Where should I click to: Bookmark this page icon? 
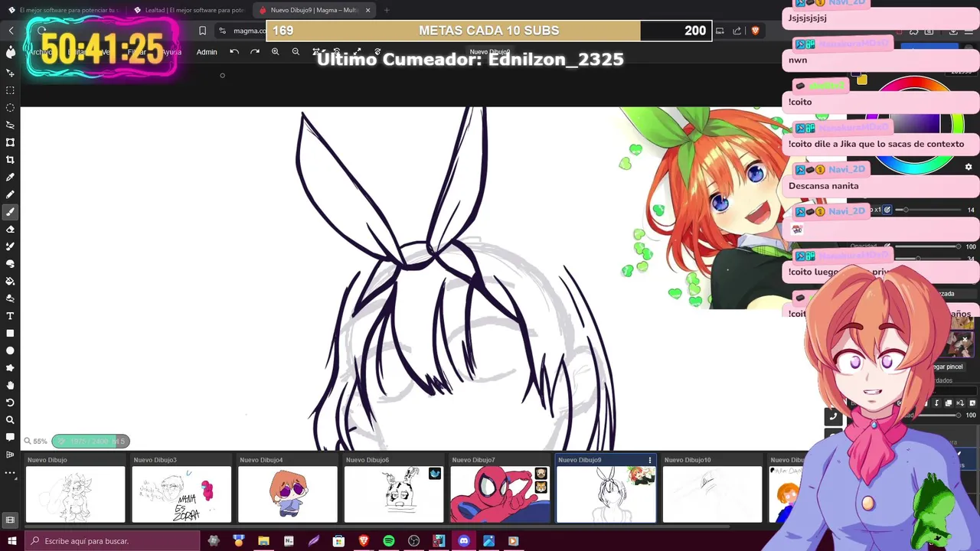click(x=202, y=31)
